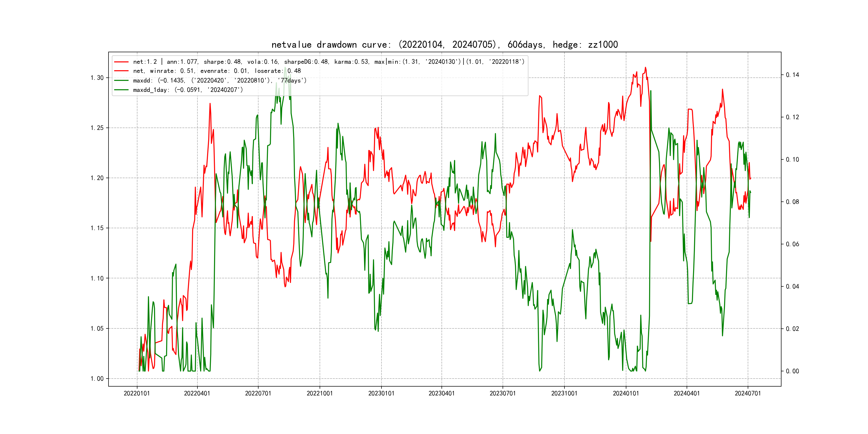Click the left y-axis label 1.15
This screenshot has height=434, width=868.
click(x=97, y=228)
